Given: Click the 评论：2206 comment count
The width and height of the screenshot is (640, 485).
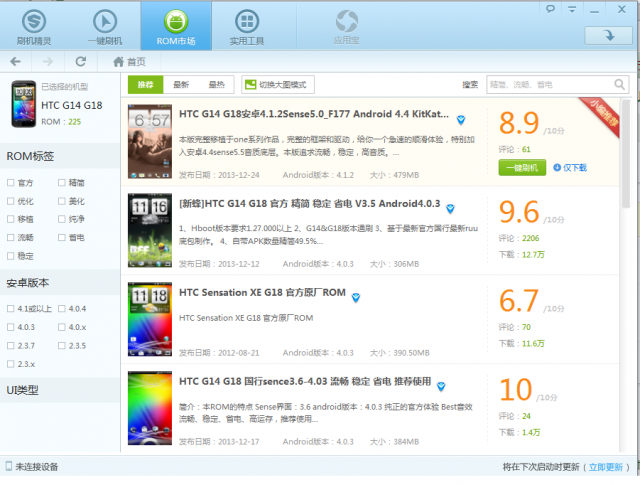Looking at the screenshot, I should [x=519, y=238].
